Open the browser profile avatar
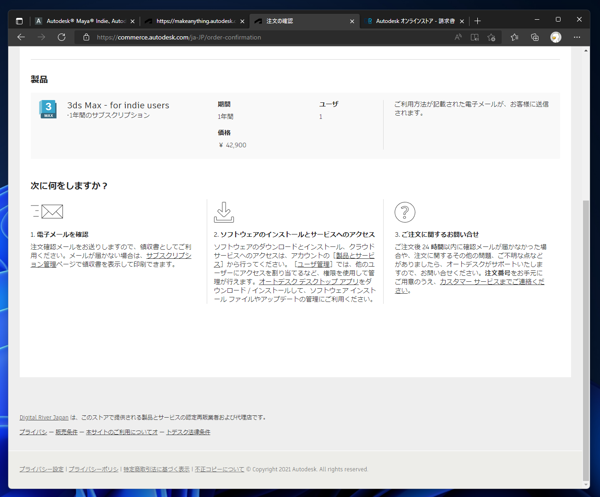This screenshot has height=497, width=600. tap(556, 37)
